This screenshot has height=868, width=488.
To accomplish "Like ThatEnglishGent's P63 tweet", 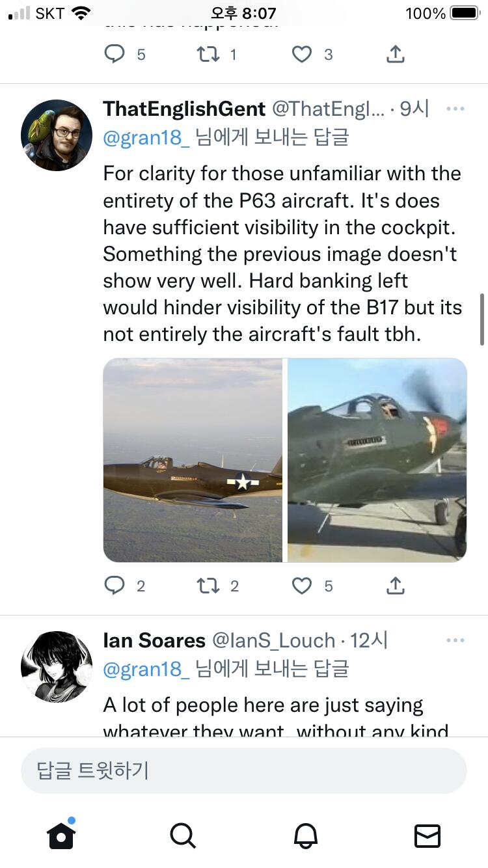I will pos(301,586).
